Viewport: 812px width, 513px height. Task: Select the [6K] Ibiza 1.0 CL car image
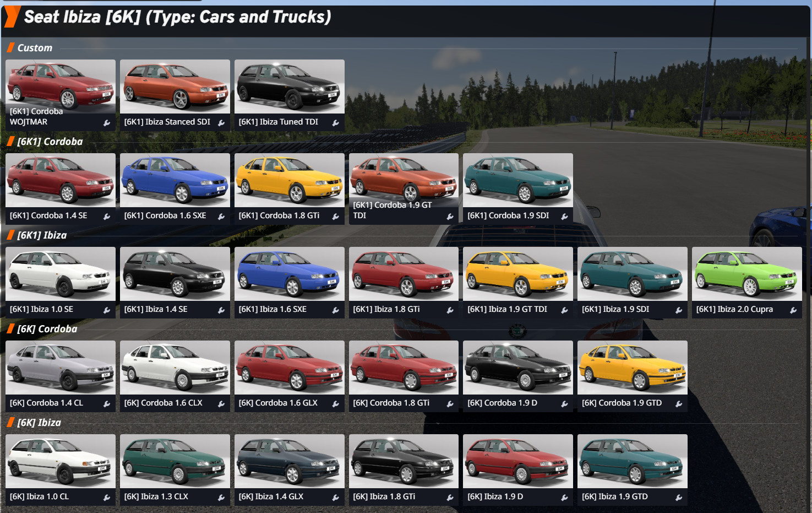61,461
